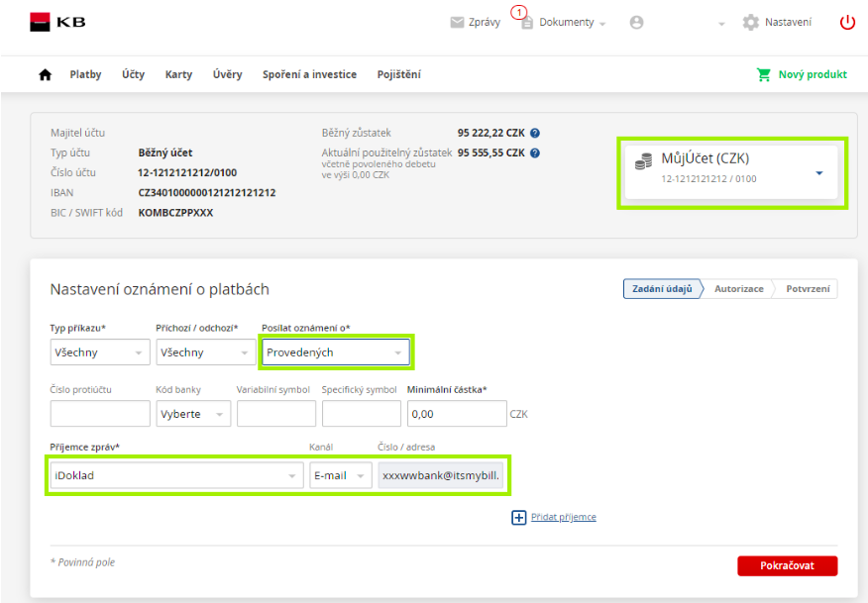868x603 pixels.
Task: Open Zprávy messages link
Action: pos(485,22)
